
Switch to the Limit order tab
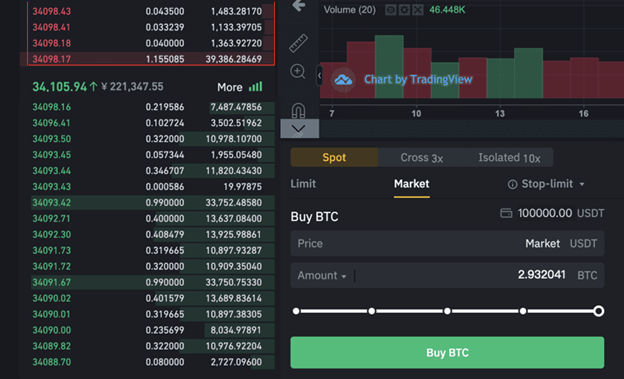[303, 184]
